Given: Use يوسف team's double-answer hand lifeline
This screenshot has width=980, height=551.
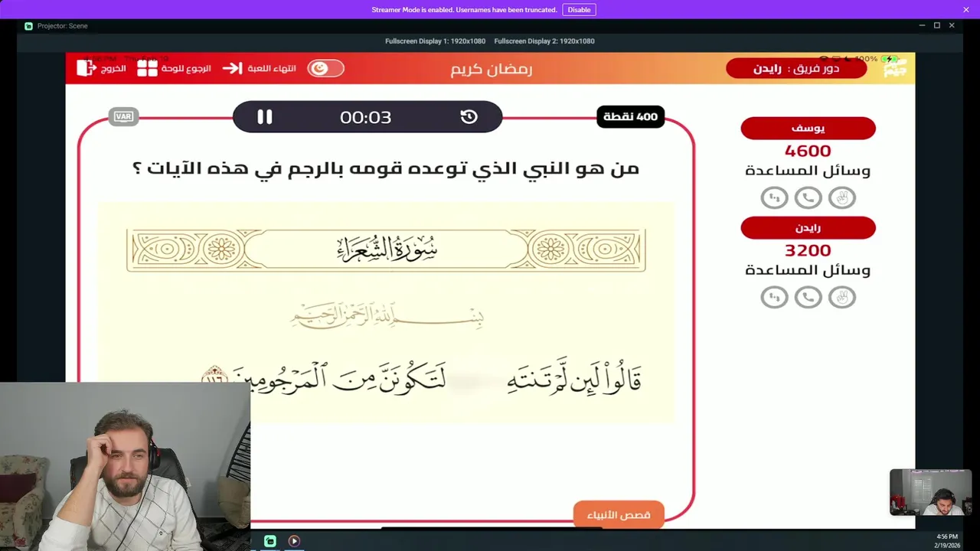Looking at the screenshot, I should pos(841,198).
